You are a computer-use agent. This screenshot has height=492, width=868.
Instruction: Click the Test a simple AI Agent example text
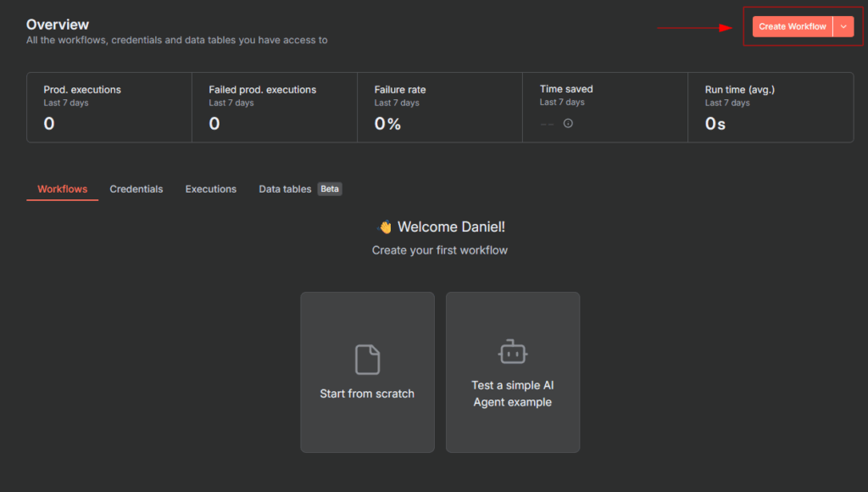tap(513, 394)
